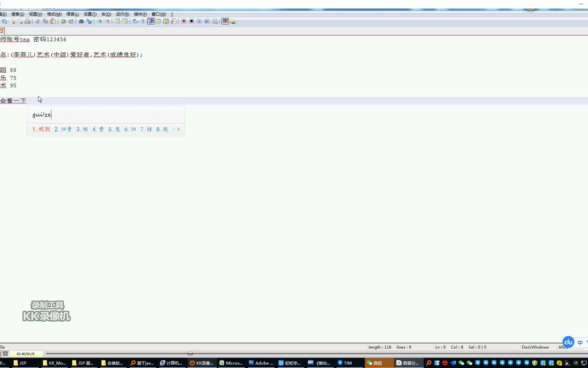Screen dimensions: 588x368
Task: Open Adobe Photoshop taskbar button
Action: 261,363
